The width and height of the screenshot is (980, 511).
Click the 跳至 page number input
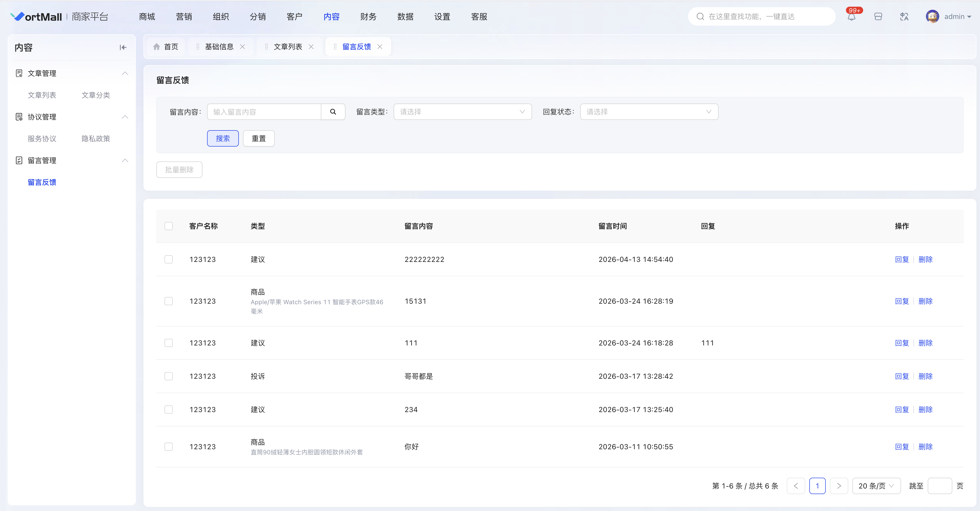[x=939, y=486]
